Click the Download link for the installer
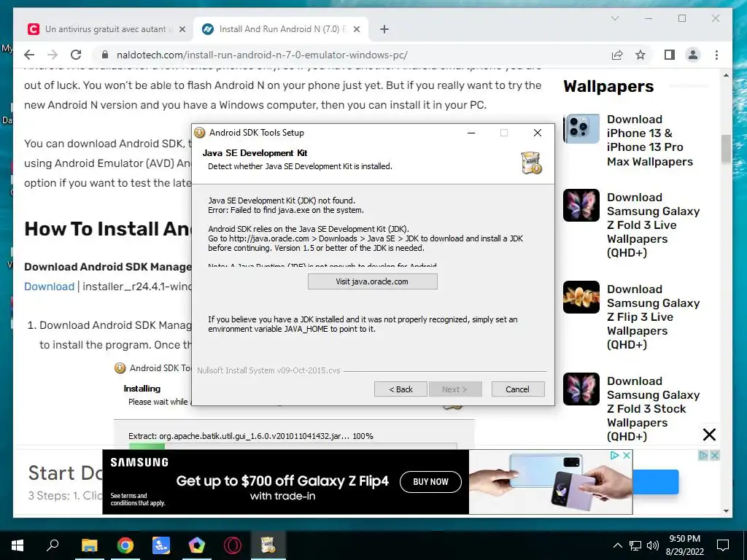The height and width of the screenshot is (560, 747). click(50, 287)
